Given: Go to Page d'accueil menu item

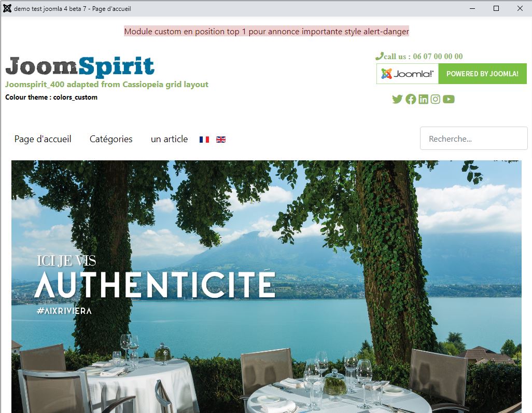Looking at the screenshot, I should coord(43,139).
